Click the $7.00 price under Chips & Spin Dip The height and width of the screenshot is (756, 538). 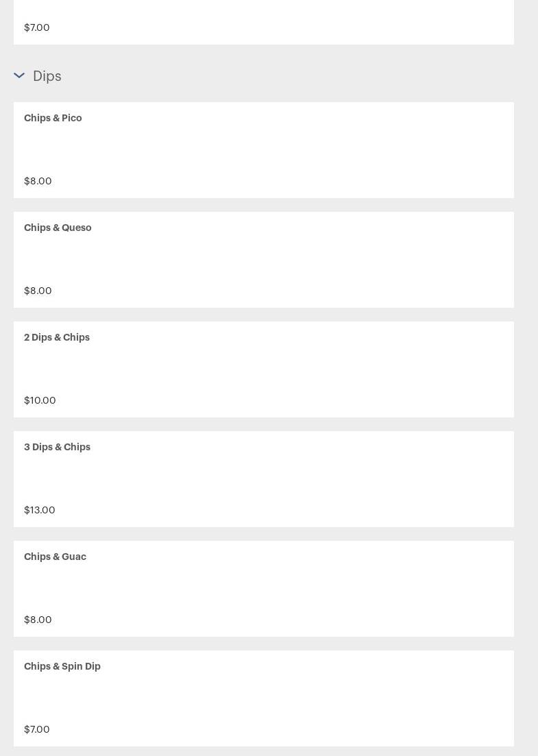tap(37, 729)
